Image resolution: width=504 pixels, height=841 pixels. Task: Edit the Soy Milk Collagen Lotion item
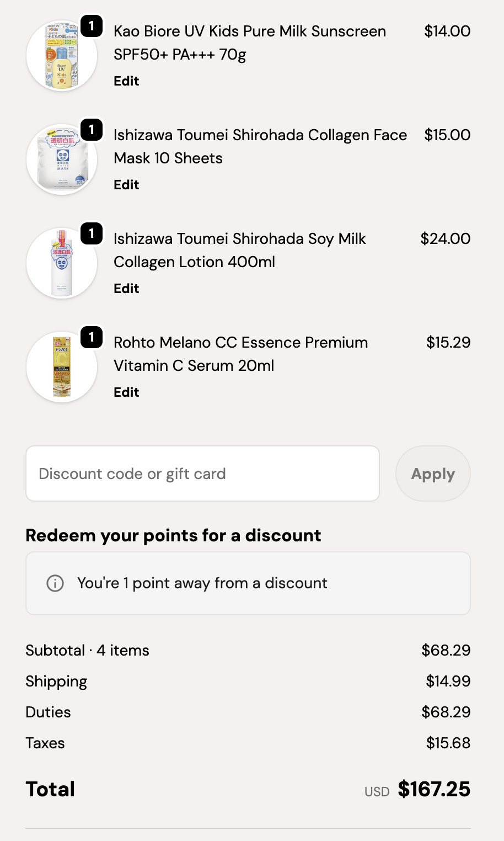coord(126,289)
